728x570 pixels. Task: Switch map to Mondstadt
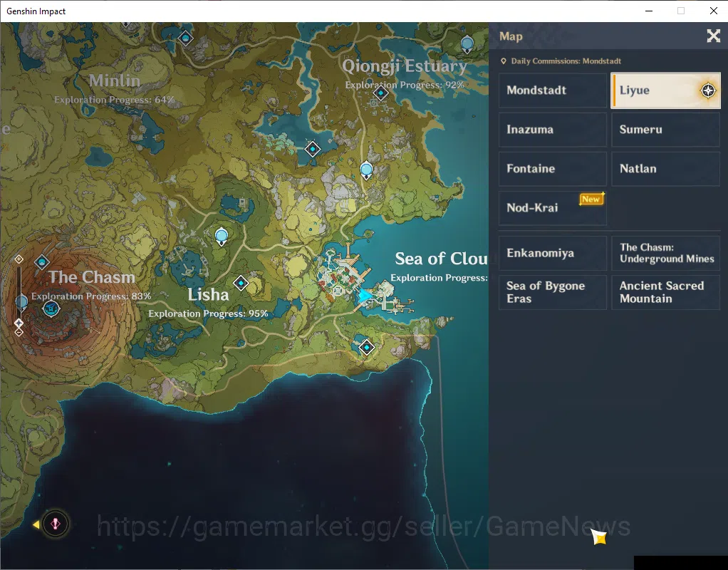pyautogui.click(x=553, y=90)
